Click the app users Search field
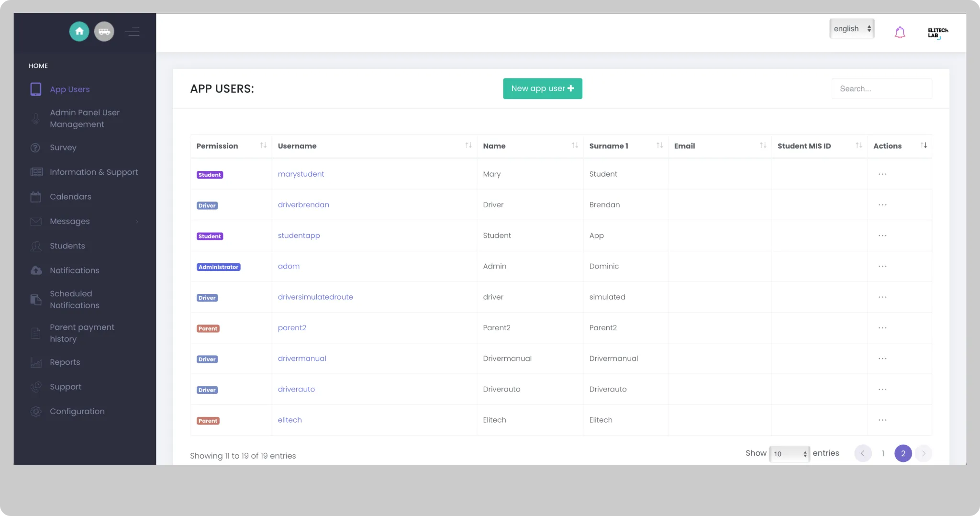Viewport: 980px width, 516px height. click(x=881, y=89)
